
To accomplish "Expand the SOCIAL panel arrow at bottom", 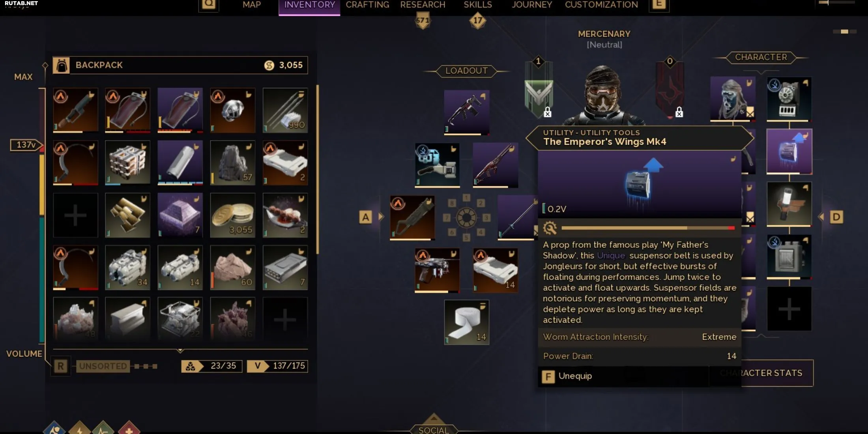I will point(434,418).
